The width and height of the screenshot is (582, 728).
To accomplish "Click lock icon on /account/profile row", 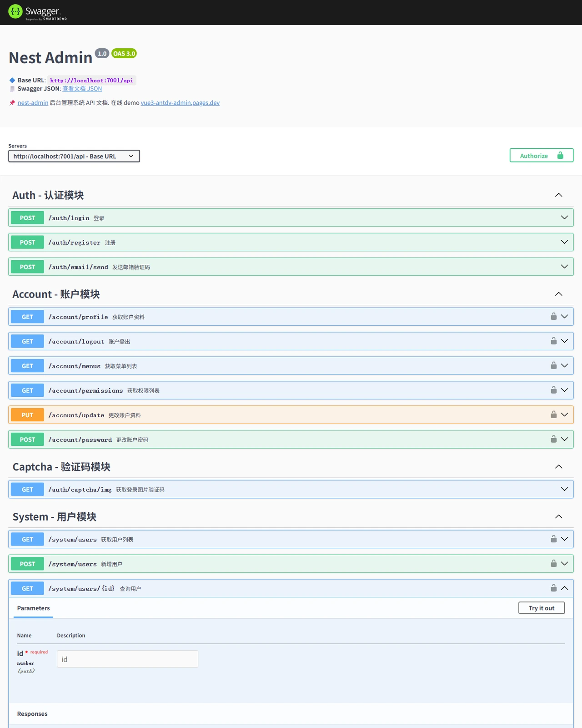I will [553, 316].
